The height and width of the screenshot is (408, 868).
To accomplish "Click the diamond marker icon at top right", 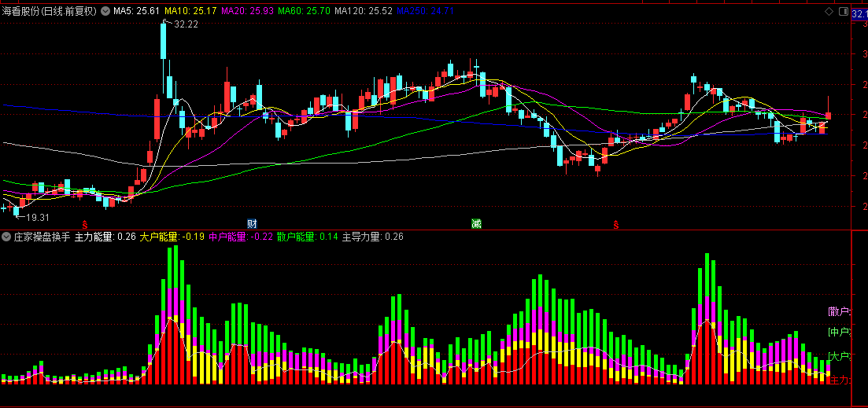I will coord(829,11).
